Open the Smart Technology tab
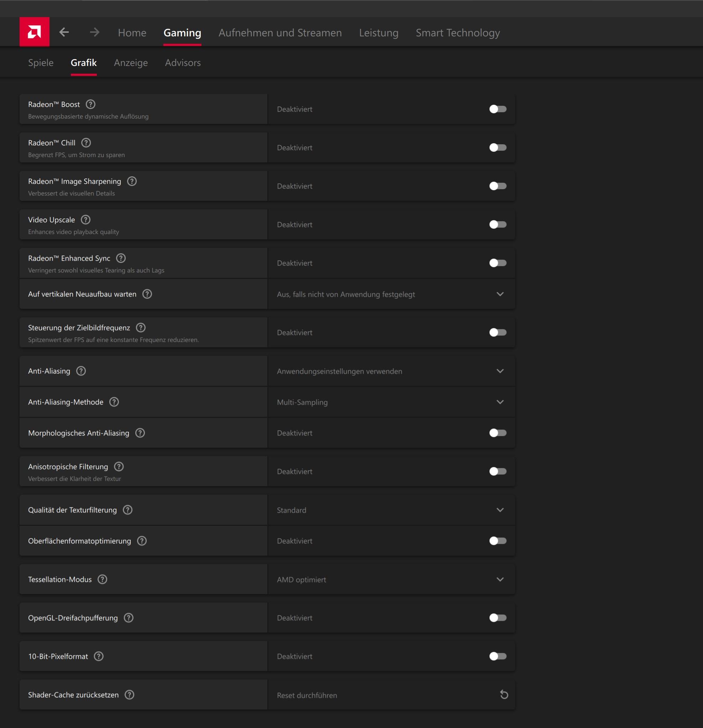The image size is (703, 728). click(x=458, y=33)
